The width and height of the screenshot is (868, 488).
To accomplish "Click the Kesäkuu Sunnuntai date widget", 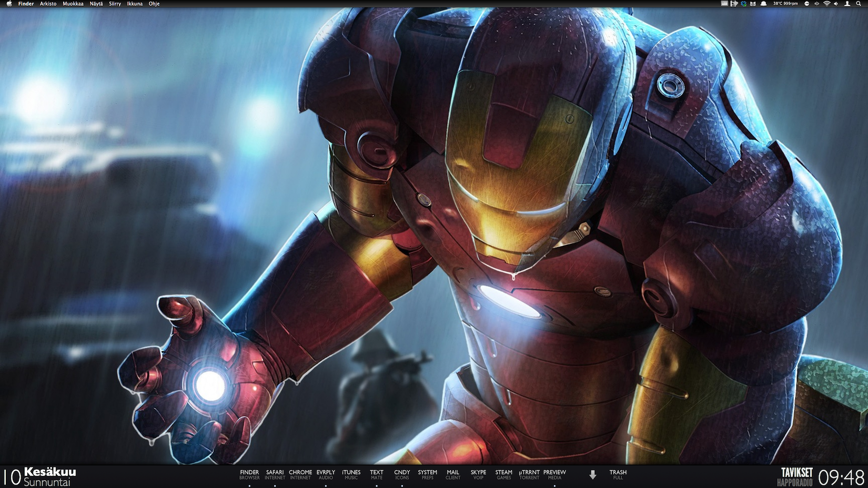I will [50, 477].
